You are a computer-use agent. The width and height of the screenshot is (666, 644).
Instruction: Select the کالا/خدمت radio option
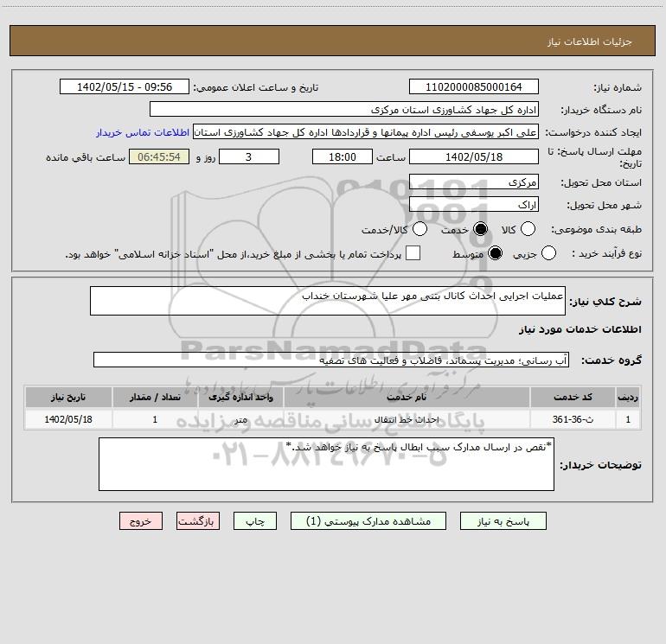420,229
